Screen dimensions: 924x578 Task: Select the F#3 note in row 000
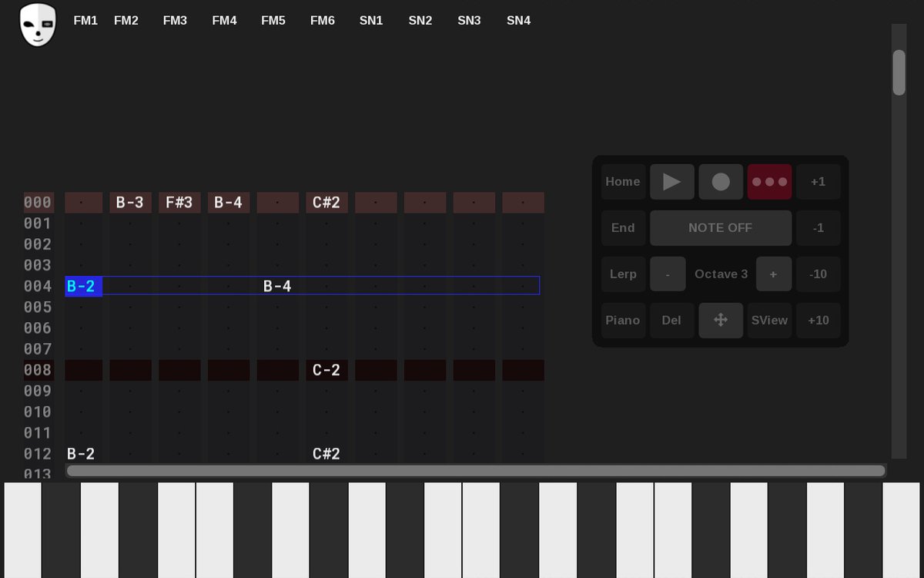pyautogui.click(x=179, y=203)
